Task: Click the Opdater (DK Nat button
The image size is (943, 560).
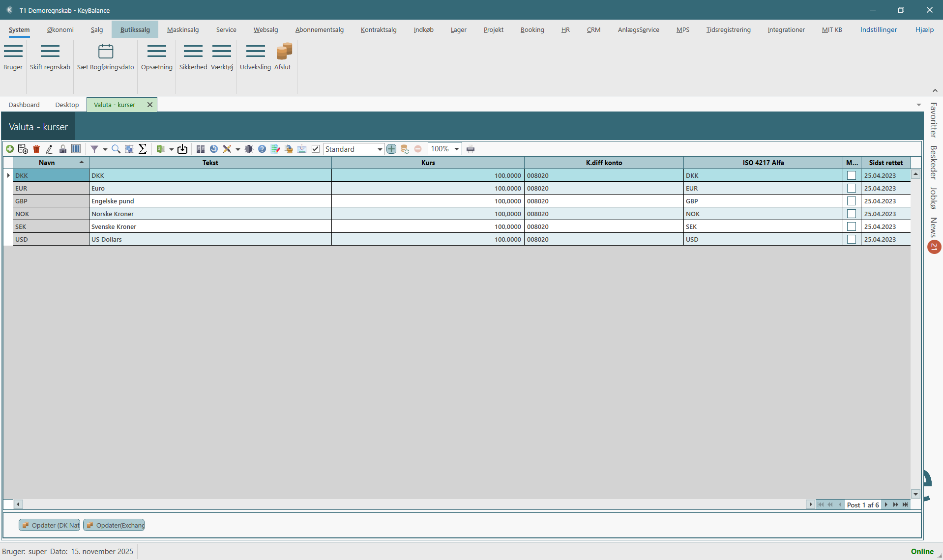Action: pyautogui.click(x=50, y=525)
